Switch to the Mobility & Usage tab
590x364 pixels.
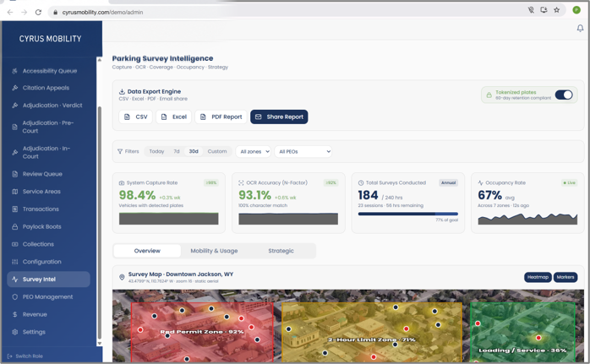click(x=214, y=251)
